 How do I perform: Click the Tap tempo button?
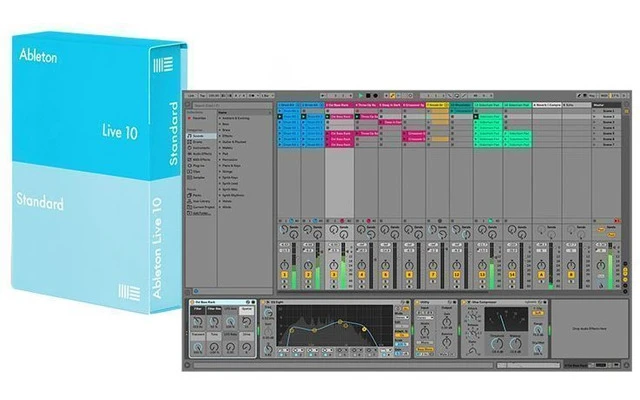pyautogui.click(x=202, y=96)
